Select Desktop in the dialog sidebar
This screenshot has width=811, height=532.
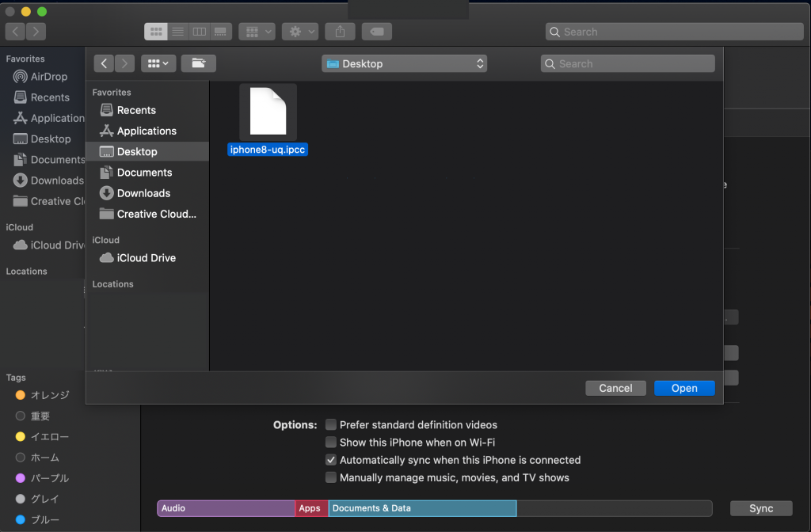pyautogui.click(x=147, y=151)
